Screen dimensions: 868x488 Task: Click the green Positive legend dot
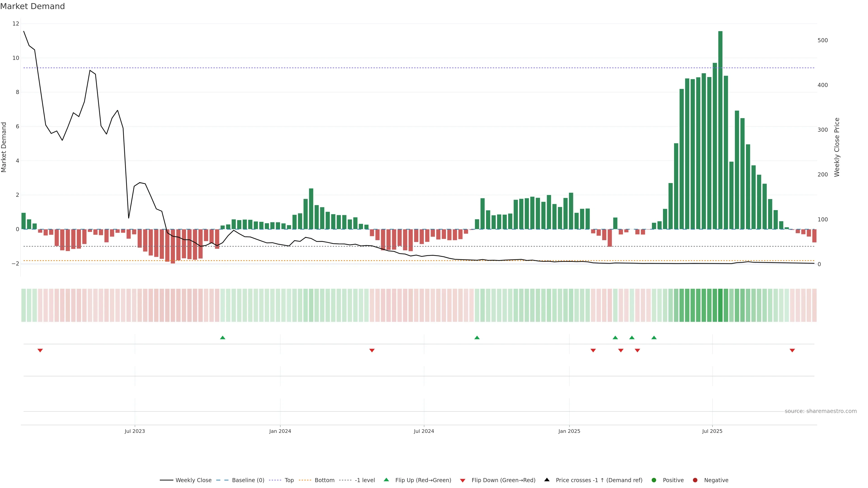654,480
